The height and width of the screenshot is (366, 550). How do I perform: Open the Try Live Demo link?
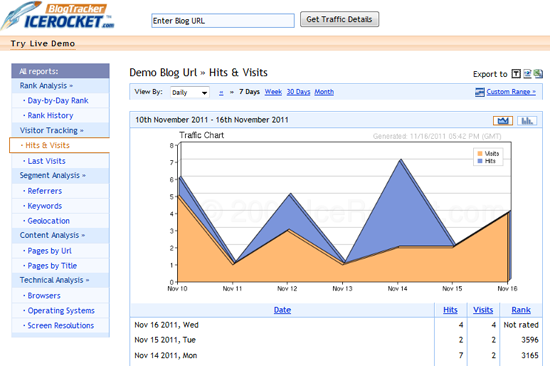pos(43,44)
